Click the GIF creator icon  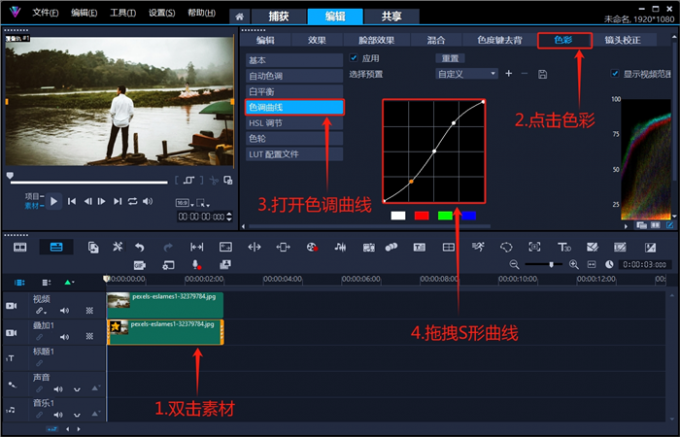(139, 265)
